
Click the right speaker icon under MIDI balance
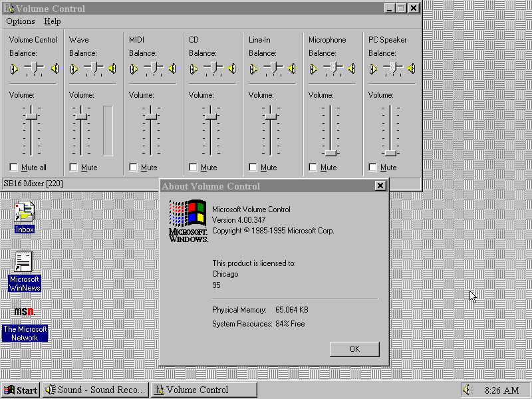coord(172,68)
